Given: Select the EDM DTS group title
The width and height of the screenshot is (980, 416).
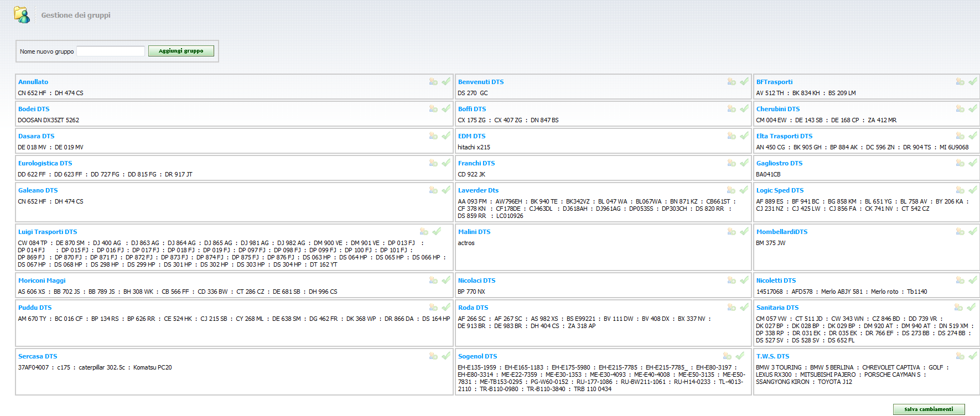Looking at the screenshot, I should 472,136.
